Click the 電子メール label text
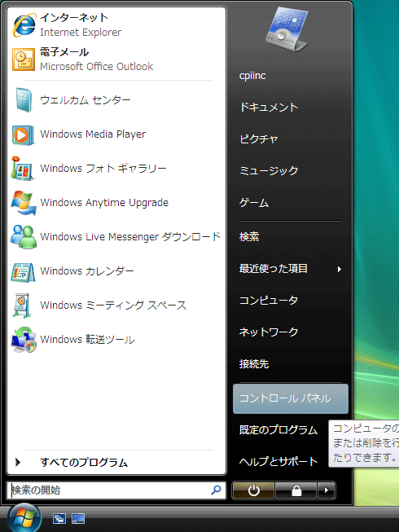The image size is (399, 532). tap(64, 52)
